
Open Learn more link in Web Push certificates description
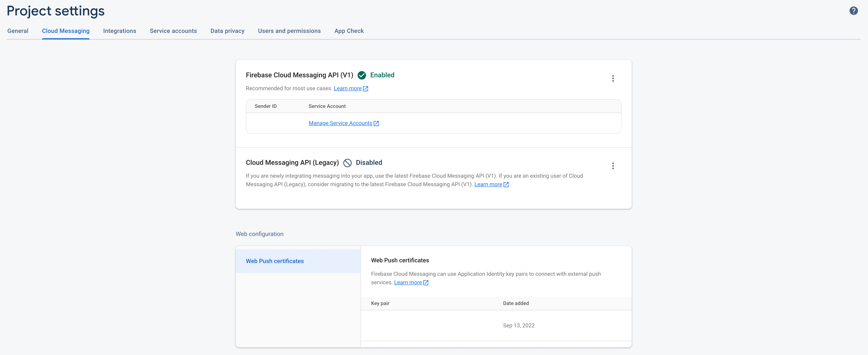pos(408,282)
